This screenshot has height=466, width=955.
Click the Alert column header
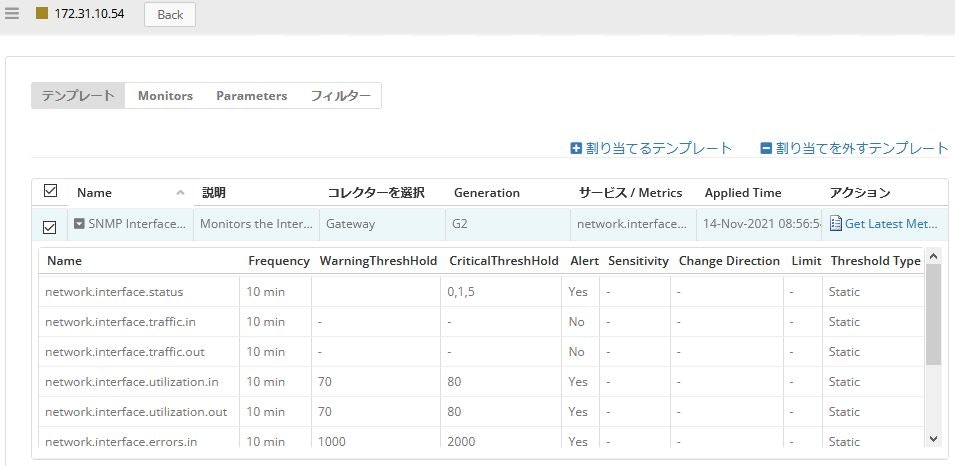click(x=585, y=261)
